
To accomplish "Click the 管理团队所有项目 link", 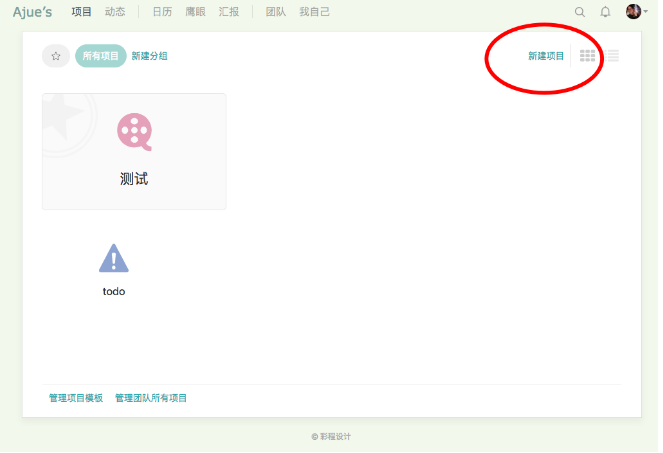I will (151, 398).
